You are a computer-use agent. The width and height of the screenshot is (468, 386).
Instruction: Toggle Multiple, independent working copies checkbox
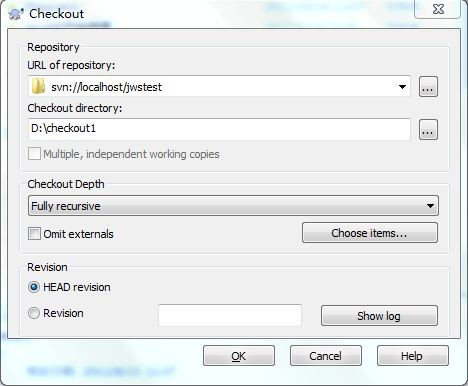coord(34,154)
